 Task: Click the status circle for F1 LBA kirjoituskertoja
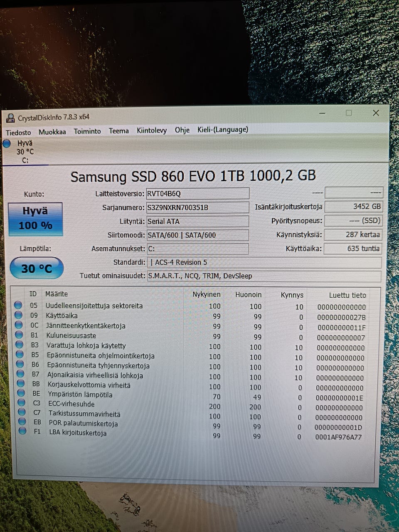pyautogui.click(x=23, y=431)
